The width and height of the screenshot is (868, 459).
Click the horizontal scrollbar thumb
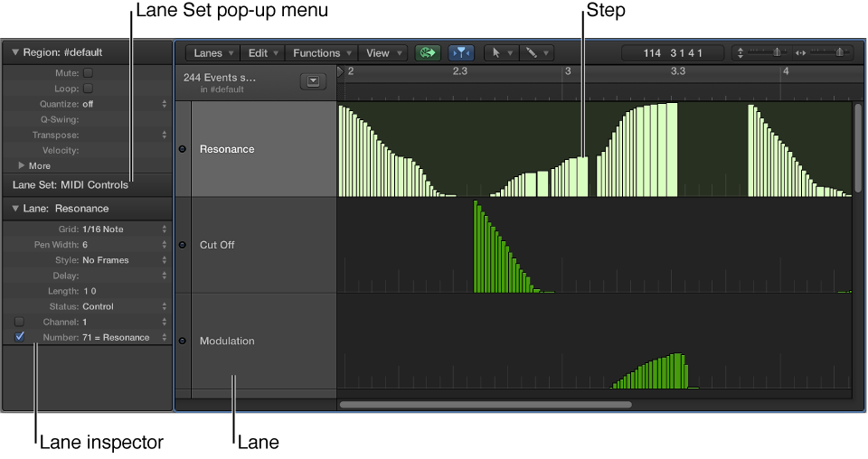[x=486, y=405]
